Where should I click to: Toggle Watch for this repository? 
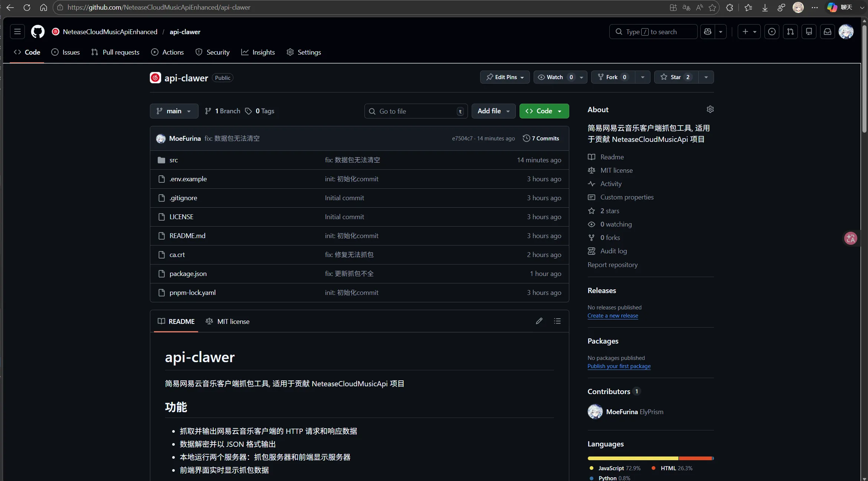[555, 77]
